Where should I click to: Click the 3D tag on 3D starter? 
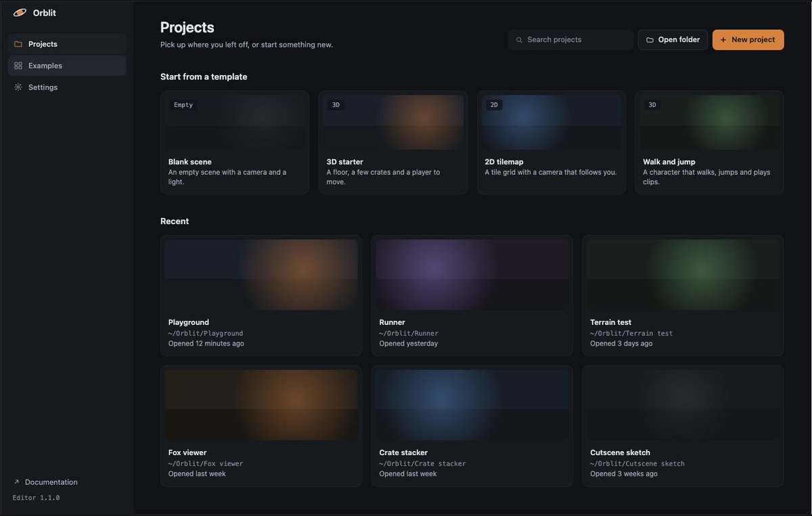pos(336,105)
